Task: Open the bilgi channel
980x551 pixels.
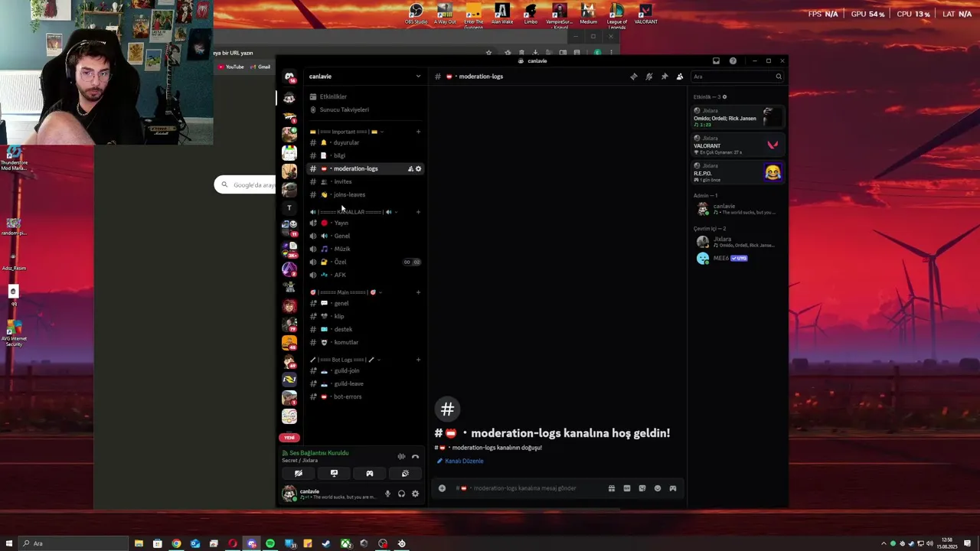Action: [365, 155]
